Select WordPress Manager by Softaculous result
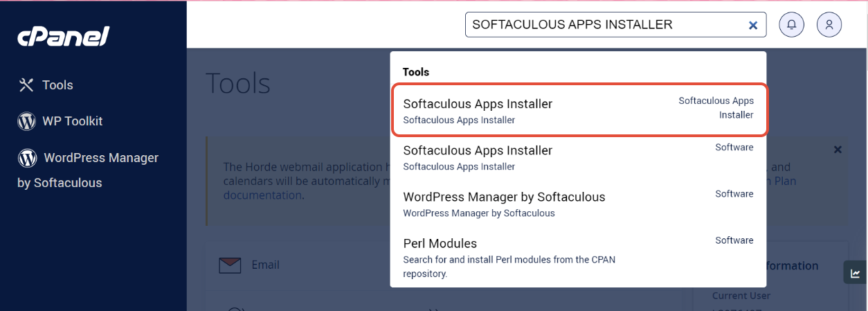868x311 pixels. [x=579, y=204]
